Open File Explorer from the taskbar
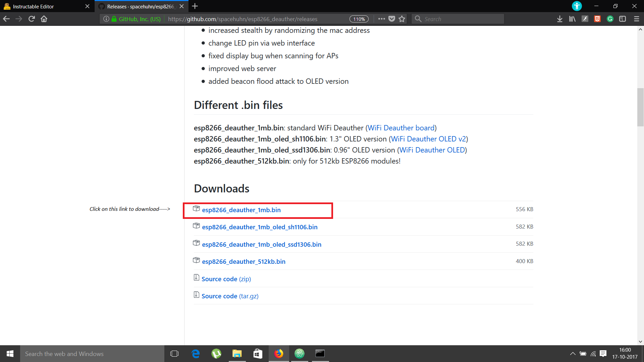The image size is (644, 362). pos(237,354)
